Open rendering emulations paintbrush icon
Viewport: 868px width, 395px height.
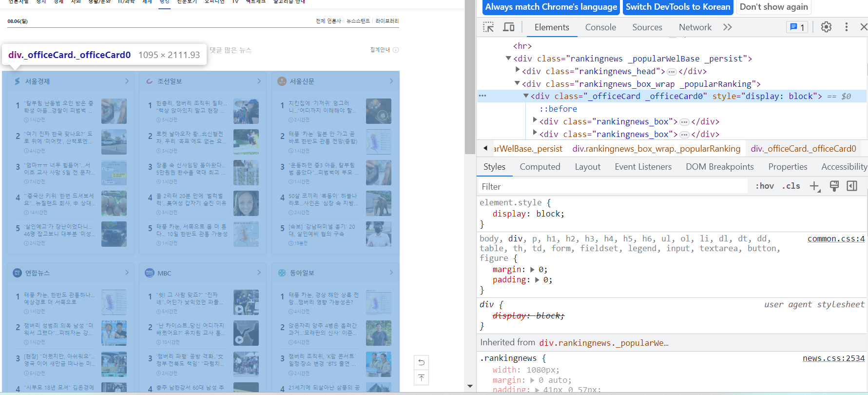point(834,186)
